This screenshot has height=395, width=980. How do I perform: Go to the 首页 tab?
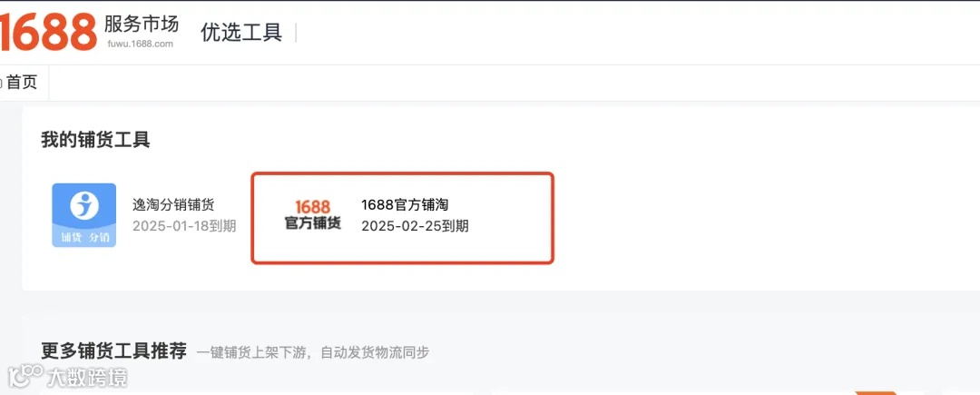coord(22,82)
